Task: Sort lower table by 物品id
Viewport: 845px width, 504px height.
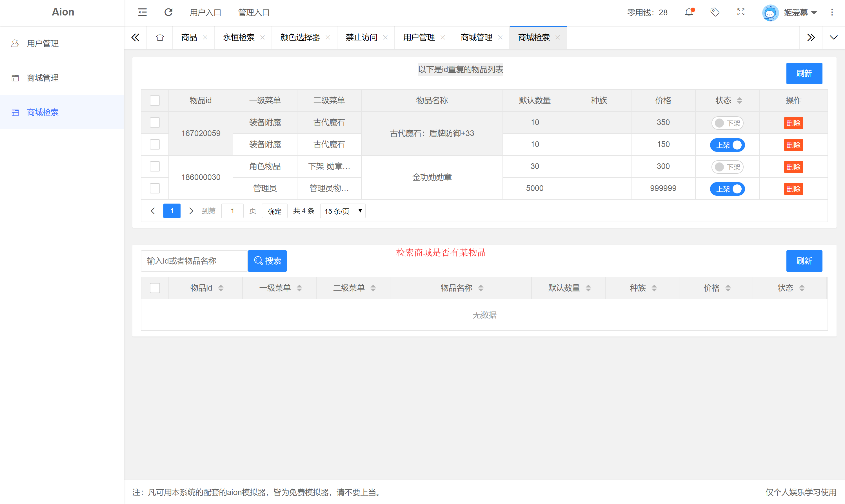Action: (221, 288)
